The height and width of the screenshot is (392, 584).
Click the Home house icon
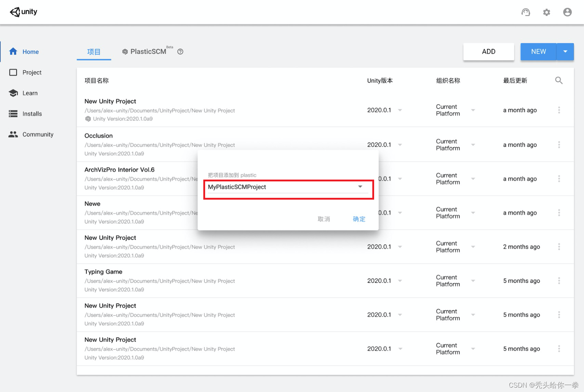(13, 51)
